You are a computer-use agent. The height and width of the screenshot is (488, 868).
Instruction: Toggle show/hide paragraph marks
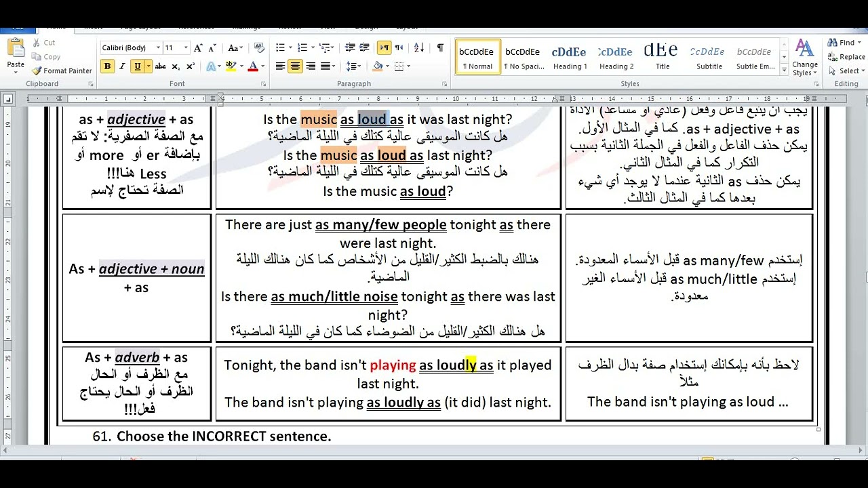pos(440,48)
